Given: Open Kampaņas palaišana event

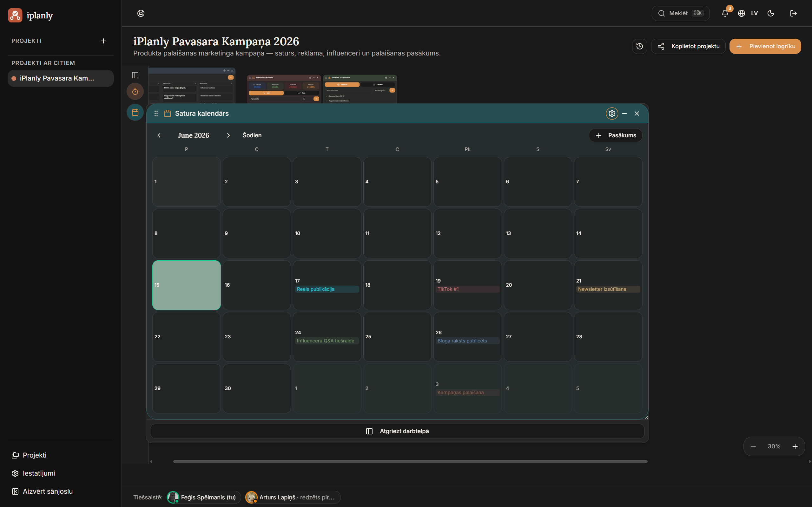Looking at the screenshot, I should [x=467, y=392].
